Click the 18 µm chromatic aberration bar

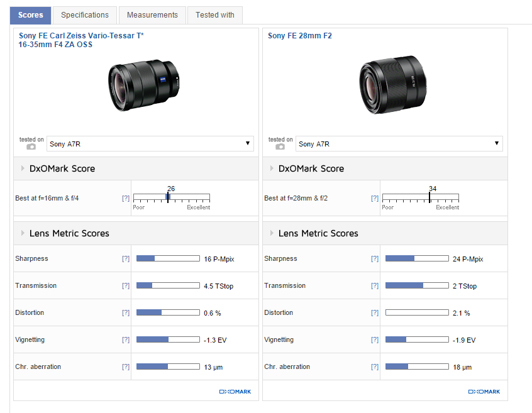click(x=417, y=366)
